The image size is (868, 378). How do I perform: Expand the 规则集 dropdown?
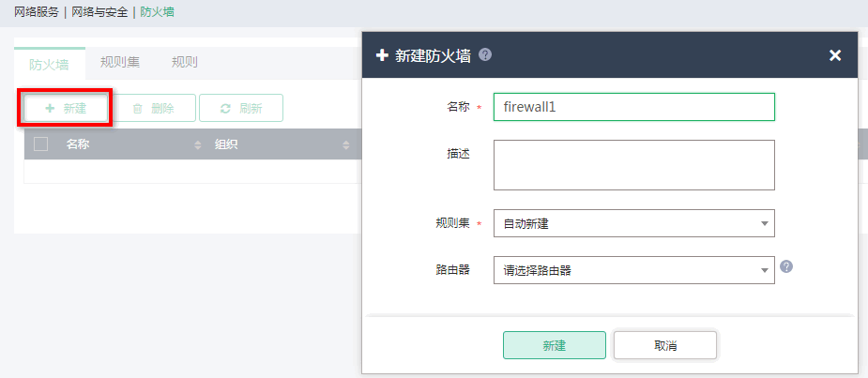[633, 223]
